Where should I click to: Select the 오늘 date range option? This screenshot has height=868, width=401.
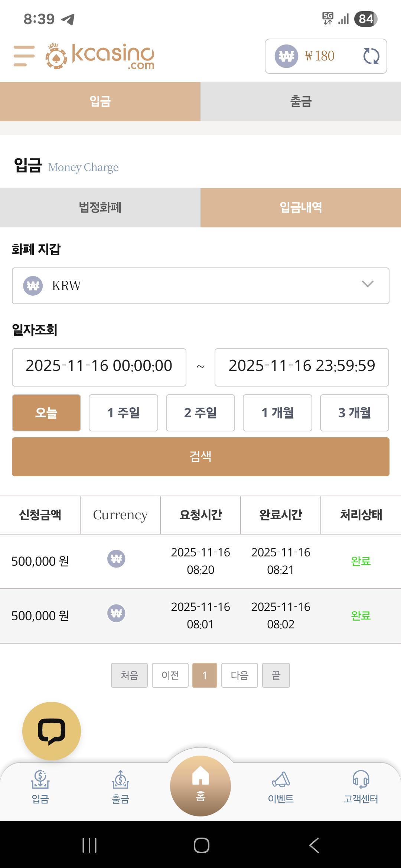(46, 413)
